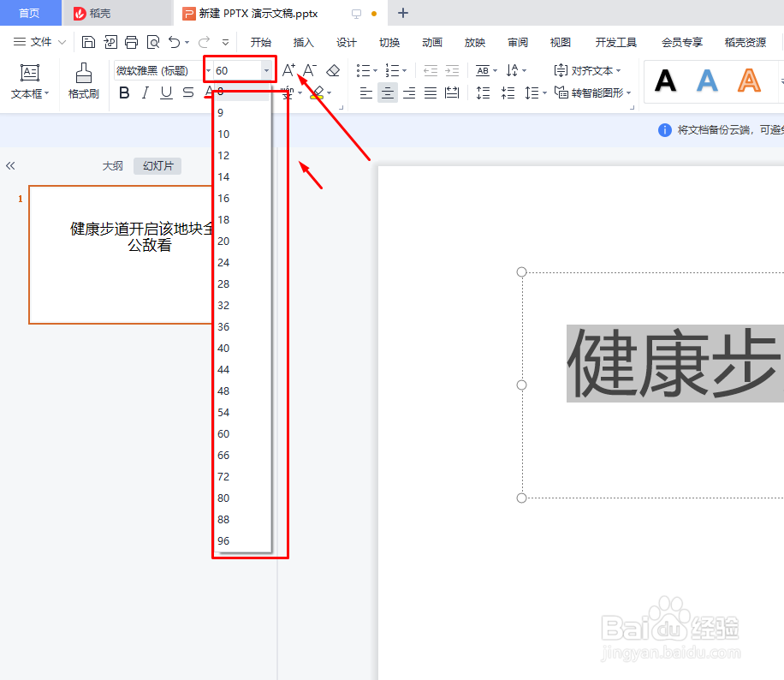Open the 转智能图形 dropdown

(x=592, y=92)
